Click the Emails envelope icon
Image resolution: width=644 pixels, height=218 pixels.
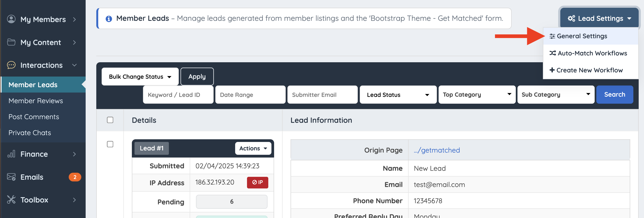(x=11, y=177)
